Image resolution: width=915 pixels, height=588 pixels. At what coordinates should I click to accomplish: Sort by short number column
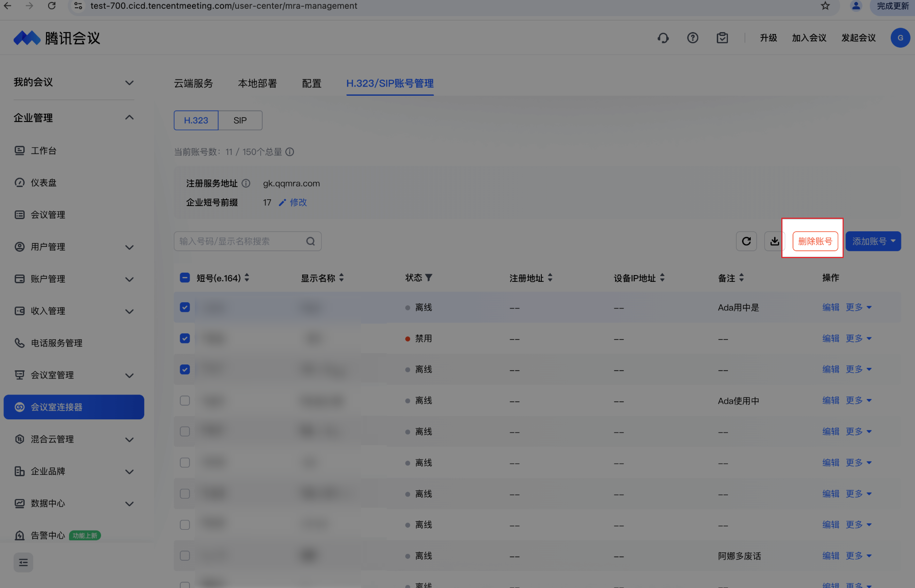click(247, 277)
